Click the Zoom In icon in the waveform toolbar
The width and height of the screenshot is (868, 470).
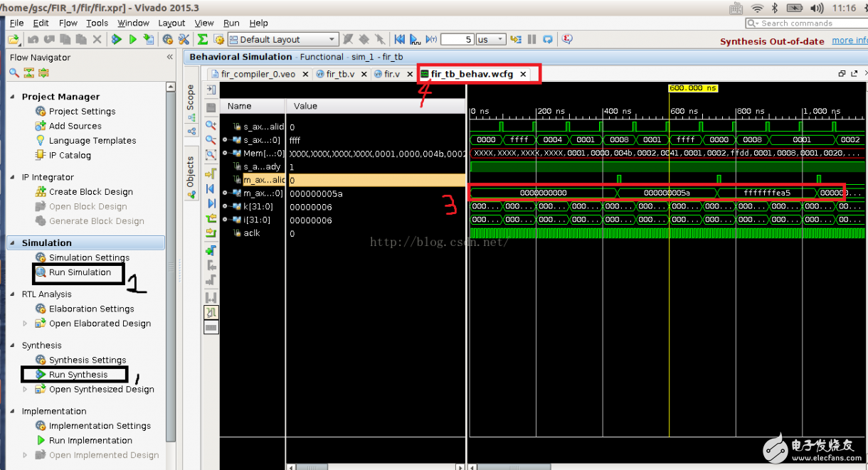[211, 124]
